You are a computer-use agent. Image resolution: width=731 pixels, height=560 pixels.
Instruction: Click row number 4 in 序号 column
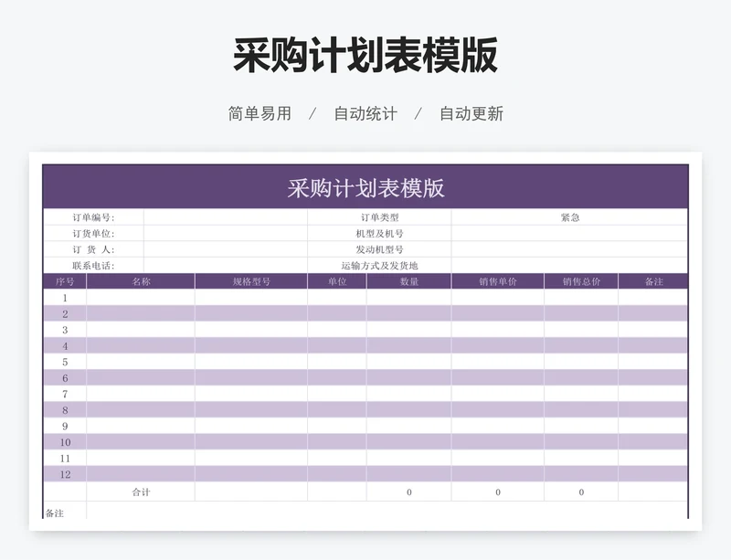[65, 346]
